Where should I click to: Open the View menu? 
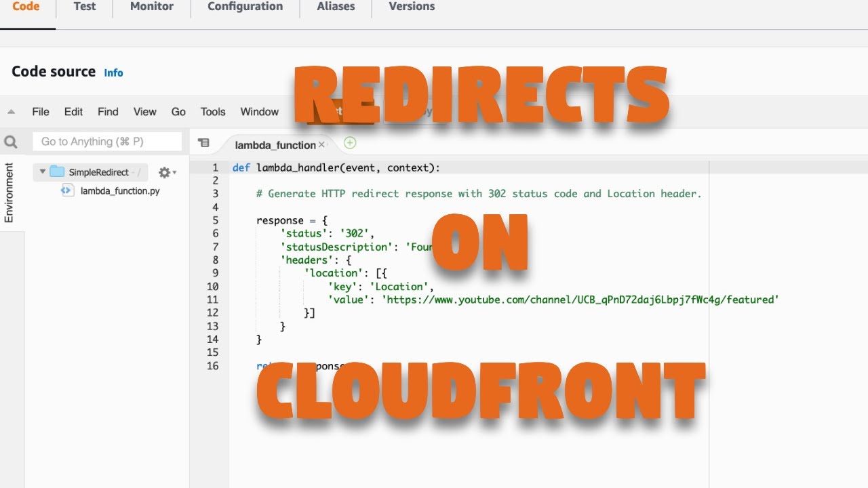click(144, 112)
